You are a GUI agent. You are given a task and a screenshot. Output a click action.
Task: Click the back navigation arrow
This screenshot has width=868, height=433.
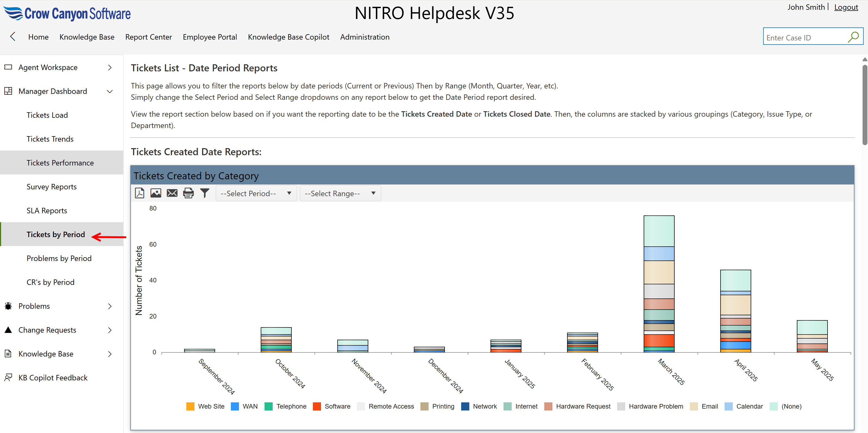point(12,37)
